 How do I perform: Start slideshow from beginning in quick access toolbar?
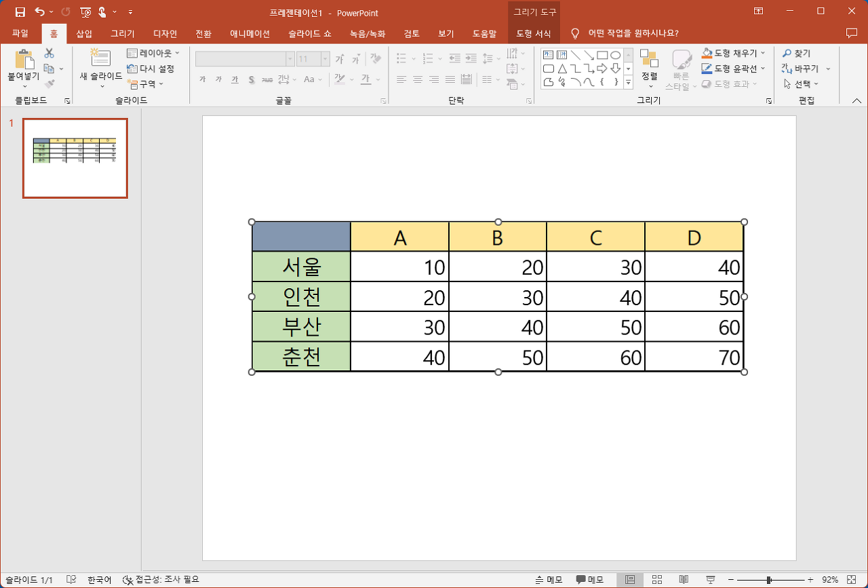[85, 12]
